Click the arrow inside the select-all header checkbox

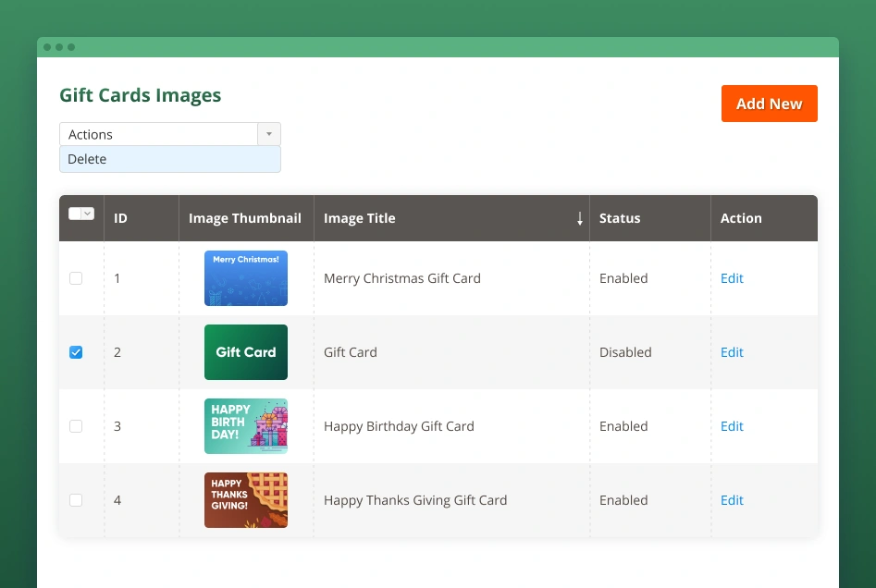coord(87,213)
